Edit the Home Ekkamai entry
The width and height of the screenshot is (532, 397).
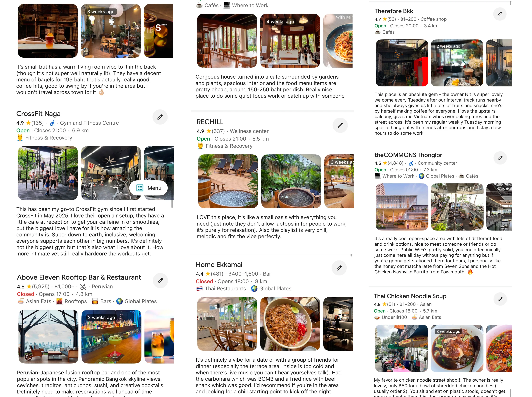339,268
